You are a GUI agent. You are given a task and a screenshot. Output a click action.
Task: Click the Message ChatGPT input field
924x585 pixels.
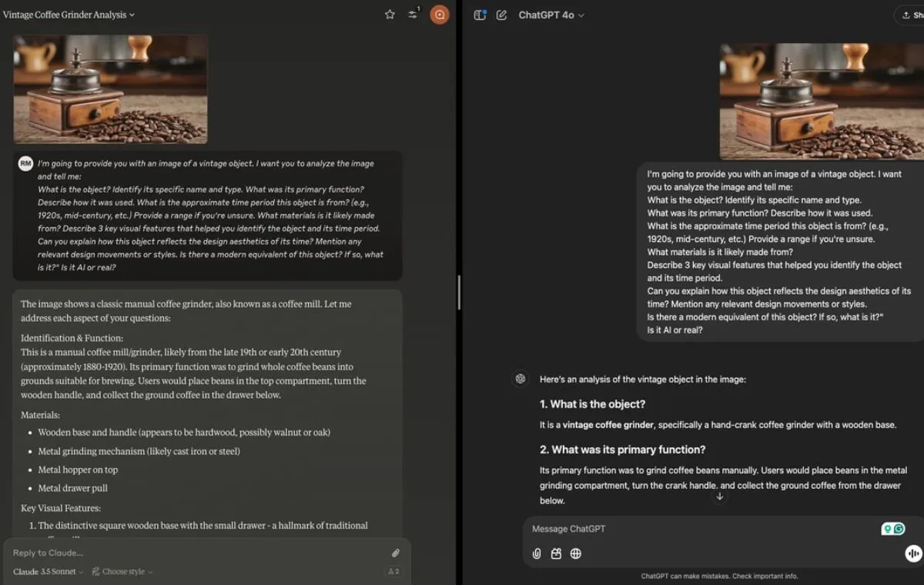[701, 529]
